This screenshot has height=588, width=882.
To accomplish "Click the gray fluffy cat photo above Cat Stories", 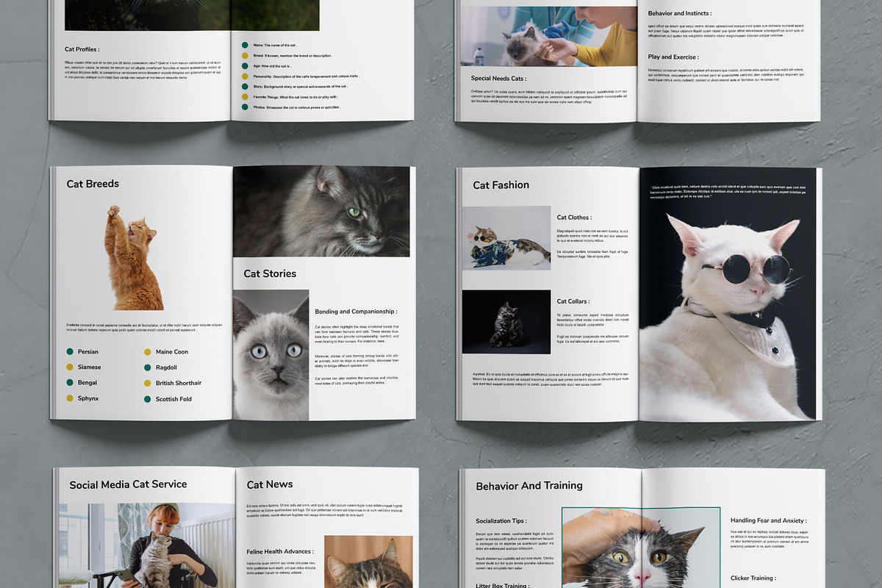I will (321, 211).
